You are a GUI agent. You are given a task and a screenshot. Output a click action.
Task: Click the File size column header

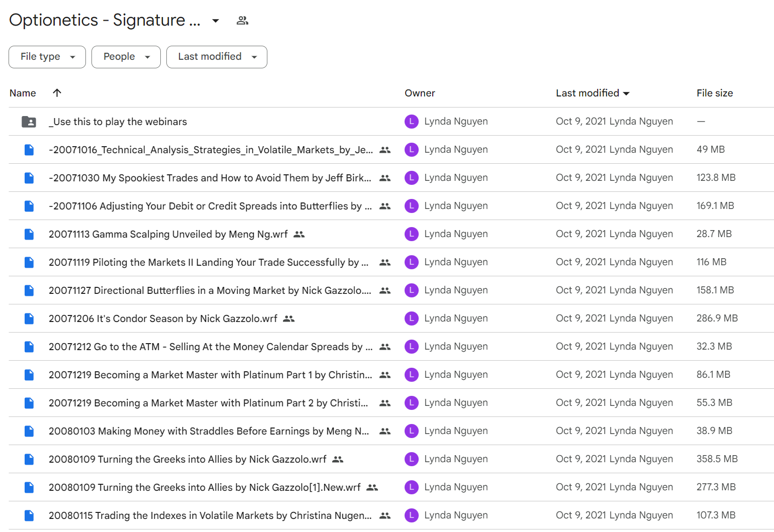click(715, 93)
